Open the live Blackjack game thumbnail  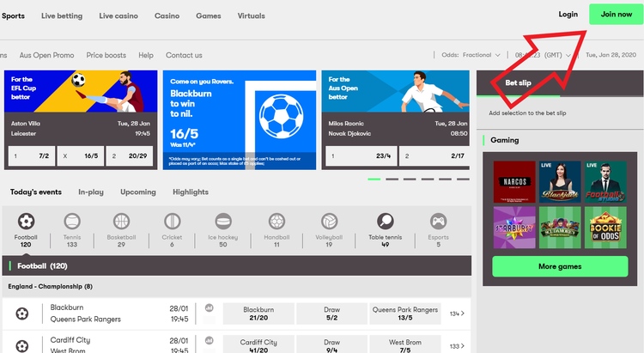tap(560, 181)
